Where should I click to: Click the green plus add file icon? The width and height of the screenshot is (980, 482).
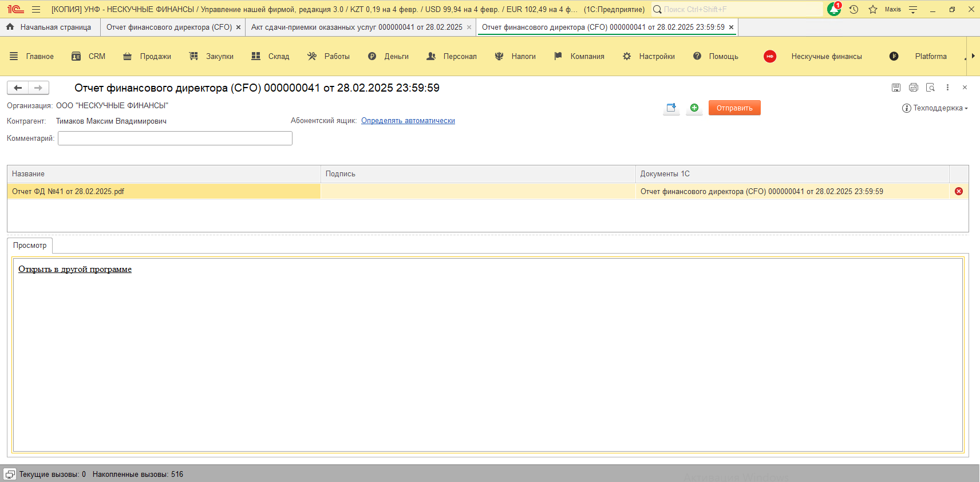point(694,108)
